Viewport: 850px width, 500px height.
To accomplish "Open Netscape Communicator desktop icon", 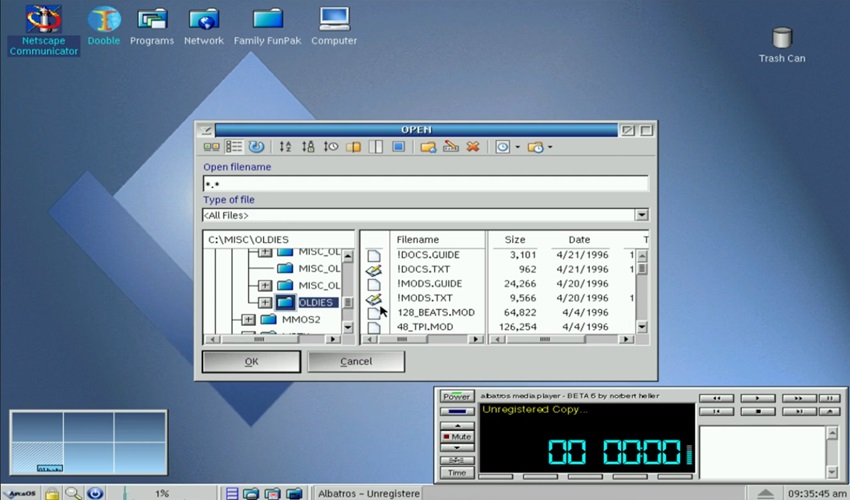I will coord(43,31).
